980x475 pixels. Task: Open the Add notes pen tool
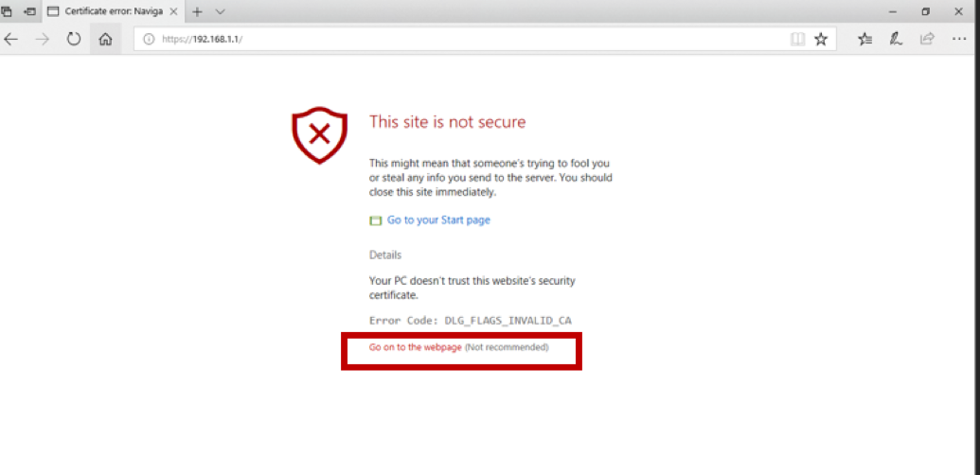coord(896,40)
